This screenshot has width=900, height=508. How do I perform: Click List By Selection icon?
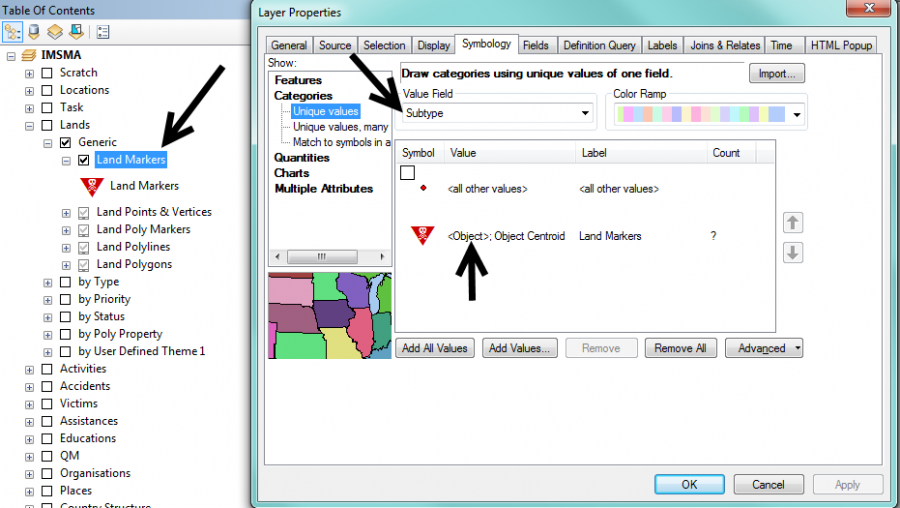point(74,31)
